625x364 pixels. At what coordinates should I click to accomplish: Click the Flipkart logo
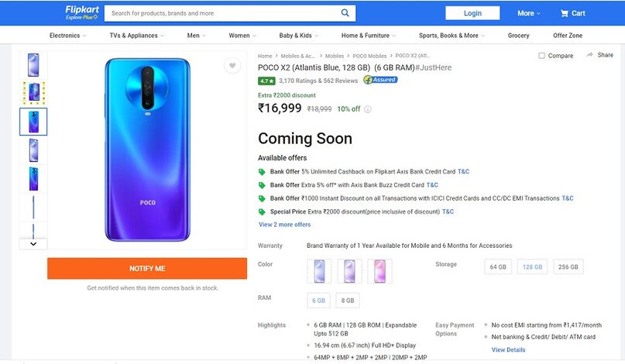pyautogui.click(x=81, y=12)
